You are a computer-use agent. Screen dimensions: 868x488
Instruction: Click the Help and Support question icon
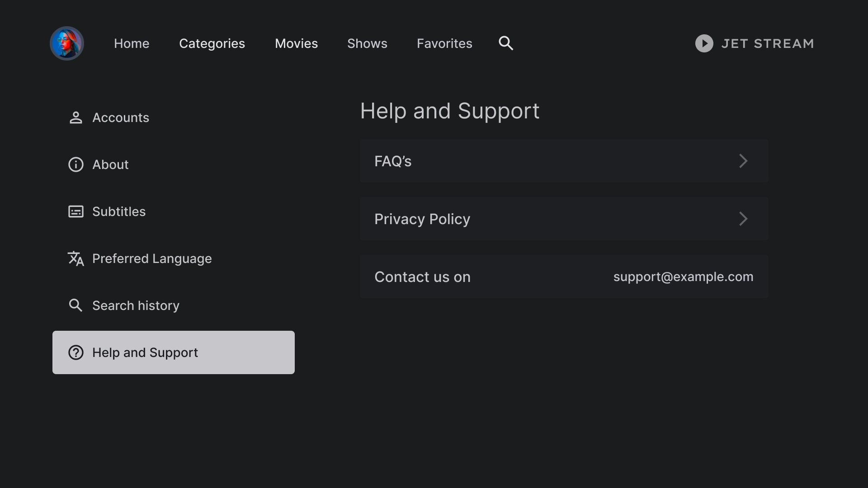pyautogui.click(x=75, y=352)
